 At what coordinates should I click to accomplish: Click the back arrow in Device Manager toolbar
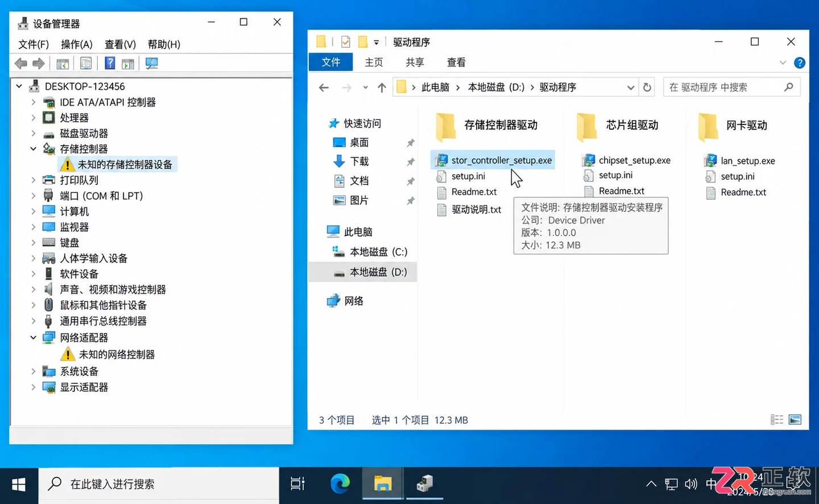tap(21, 64)
